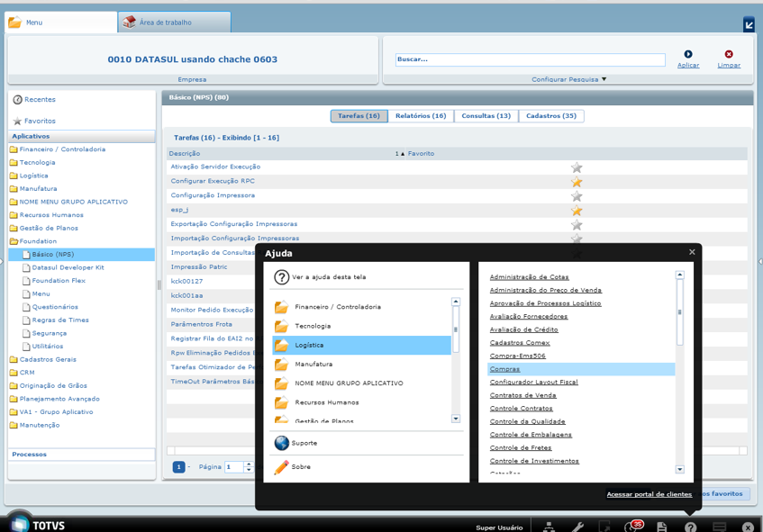Expand the Processos section

click(x=81, y=455)
